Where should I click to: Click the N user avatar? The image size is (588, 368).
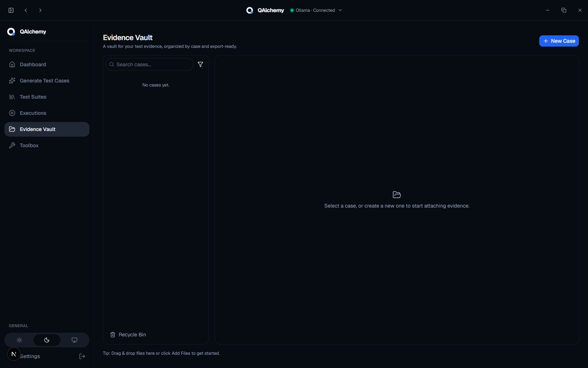pyautogui.click(x=14, y=354)
